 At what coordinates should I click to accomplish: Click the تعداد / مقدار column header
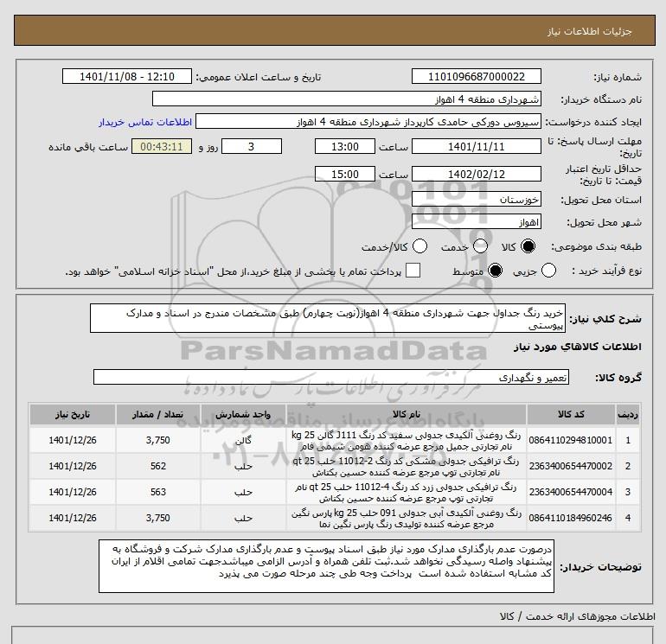pyautogui.click(x=157, y=414)
